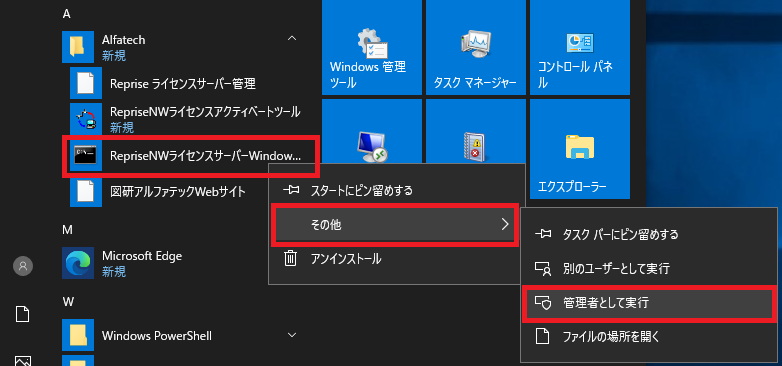The width and height of the screenshot is (782, 366).
Task: Click the file icon beside ファイルの場所を開く
Action: point(542,337)
